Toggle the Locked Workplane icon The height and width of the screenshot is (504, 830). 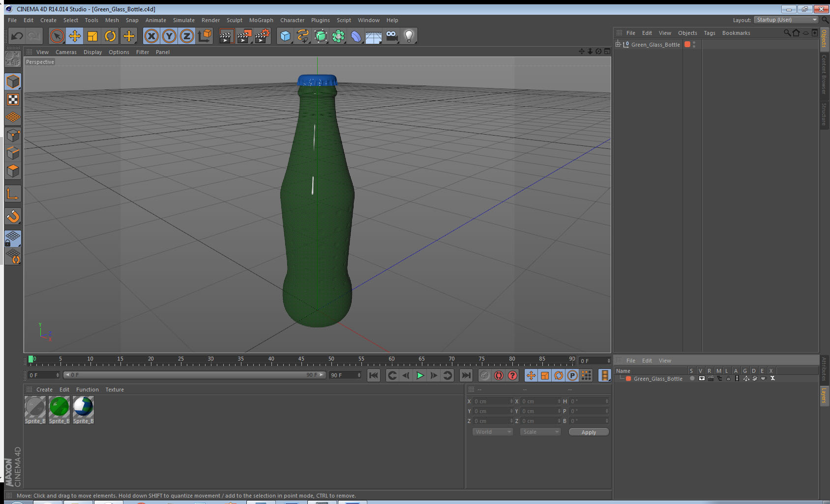[13, 239]
